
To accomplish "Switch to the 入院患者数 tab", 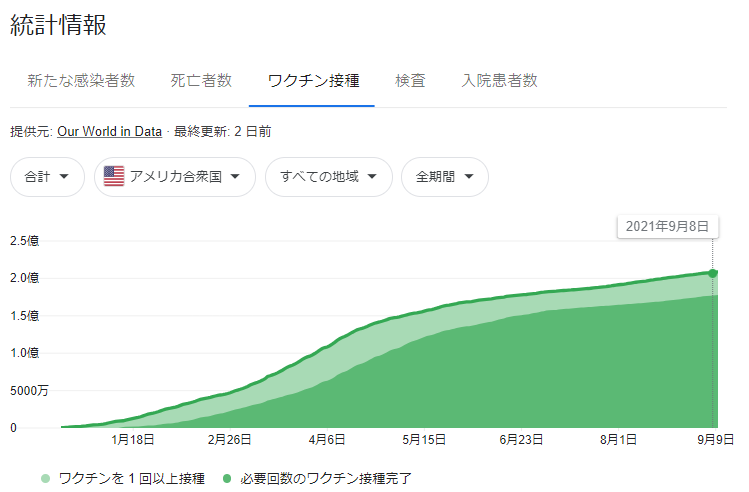I will [x=499, y=80].
